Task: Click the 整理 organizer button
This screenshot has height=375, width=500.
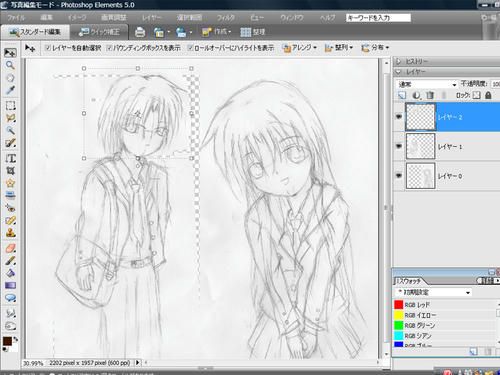Action: [253, 32]
